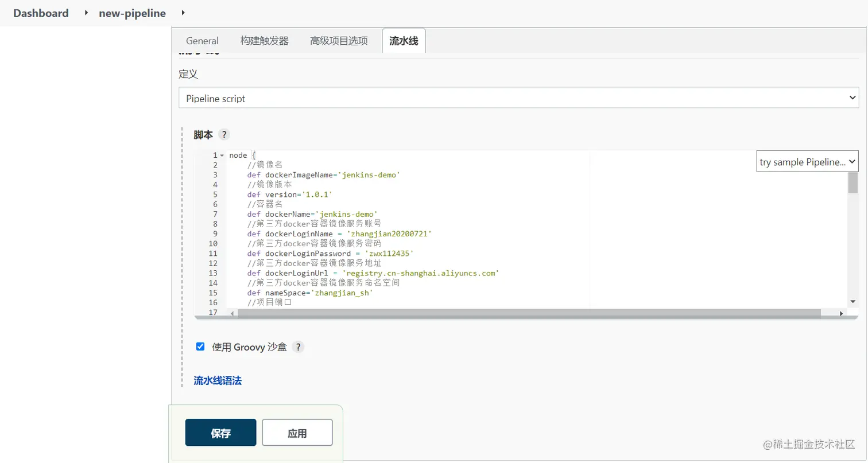Click the //第三方docker容器镜像服务地址 comment
This screenshot has height=463, width=868.
(314, 263)
